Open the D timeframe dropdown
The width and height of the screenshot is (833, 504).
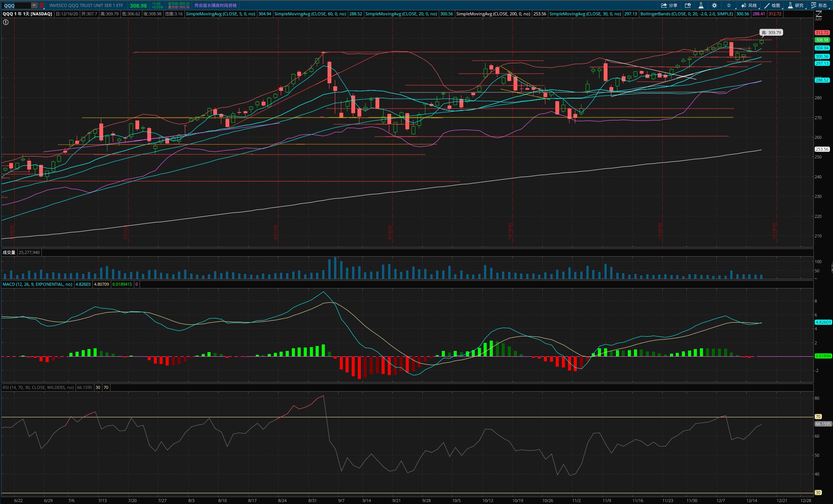[x=729, y=5]
